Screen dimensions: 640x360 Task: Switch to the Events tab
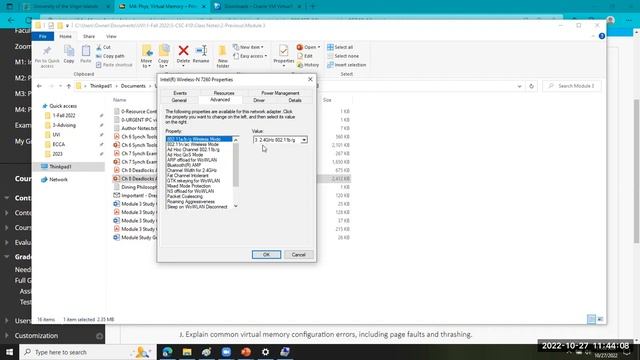(180, 93)
